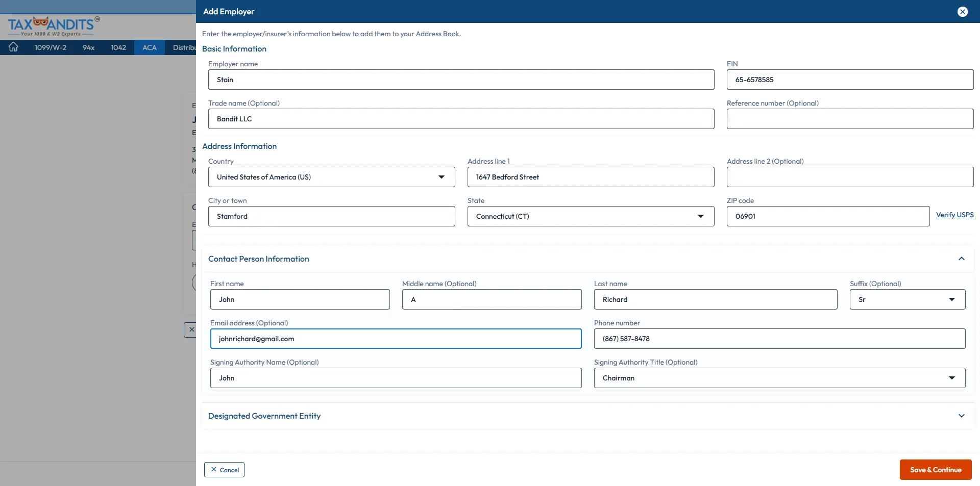Click the Reference number input field
The width and height of the screenshot is (980, 486).
pos(849,119)
